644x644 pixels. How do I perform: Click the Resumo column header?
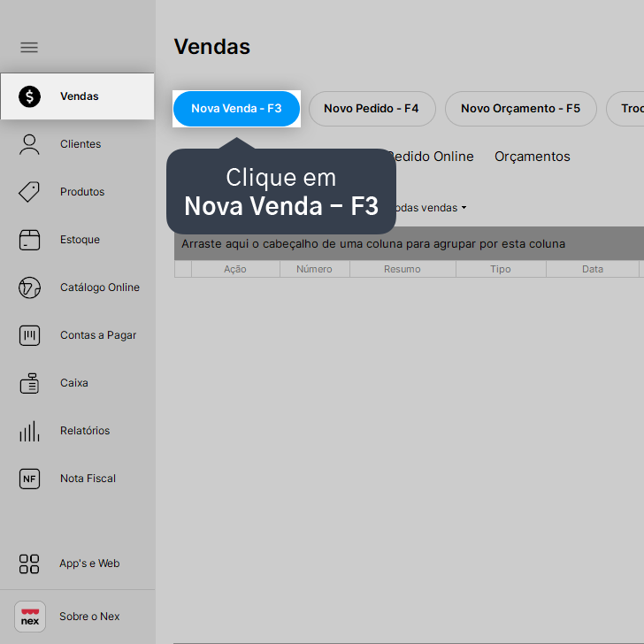[x=402, y=269]
